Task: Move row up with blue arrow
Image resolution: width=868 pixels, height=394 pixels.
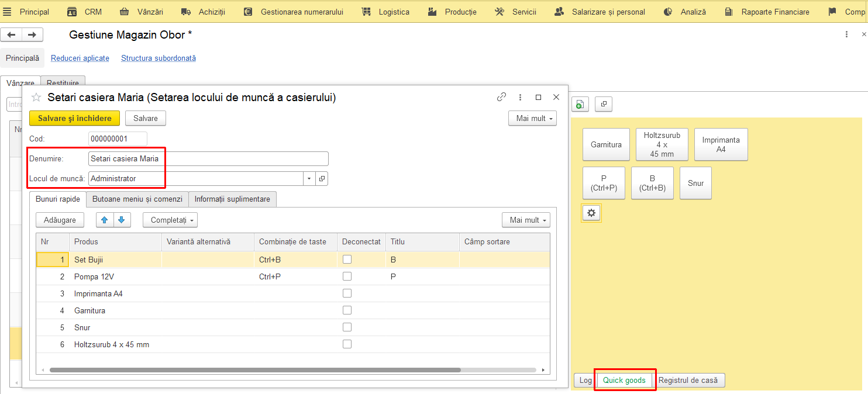Action: pos(105,220)
